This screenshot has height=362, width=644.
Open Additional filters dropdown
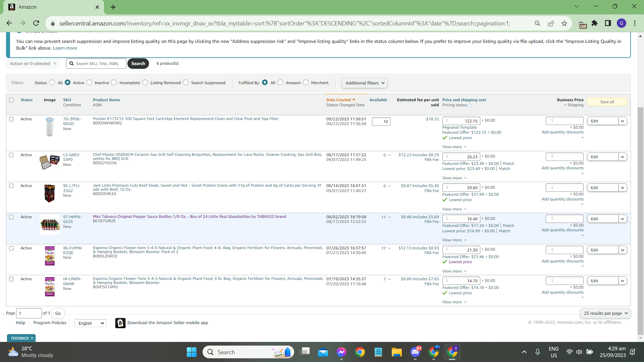365,83
